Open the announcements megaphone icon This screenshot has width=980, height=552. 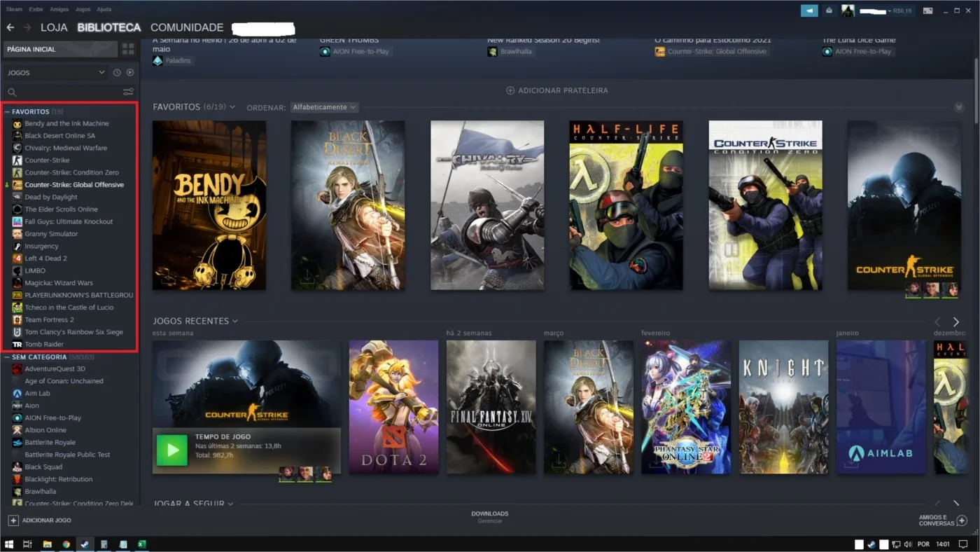pyautogui.click(x=809, y=11)
